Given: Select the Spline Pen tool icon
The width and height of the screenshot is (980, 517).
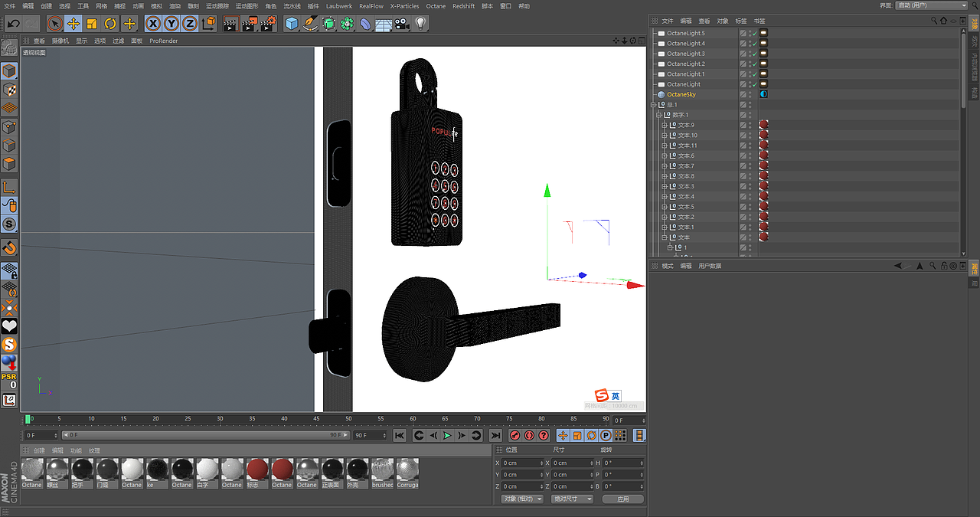Looking at the screenshot, I should pos(310,24).
